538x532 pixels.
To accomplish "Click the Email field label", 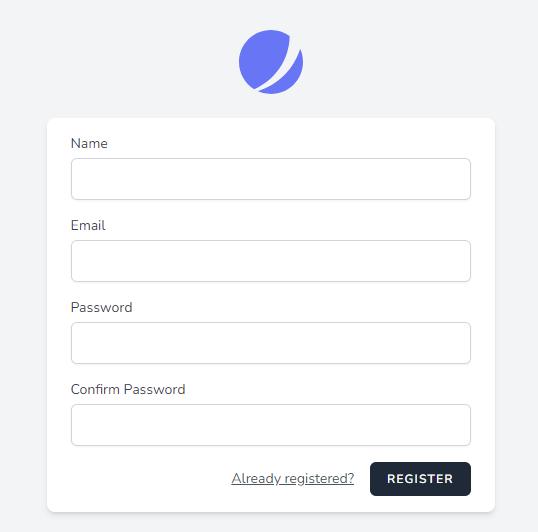I will pyautogui.click(x=88, y=225).
